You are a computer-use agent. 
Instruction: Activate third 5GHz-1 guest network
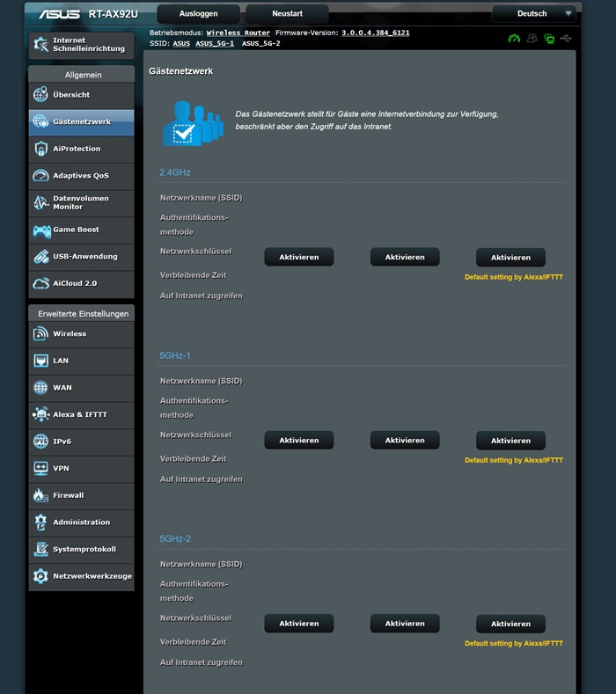(x=510, y=441)
